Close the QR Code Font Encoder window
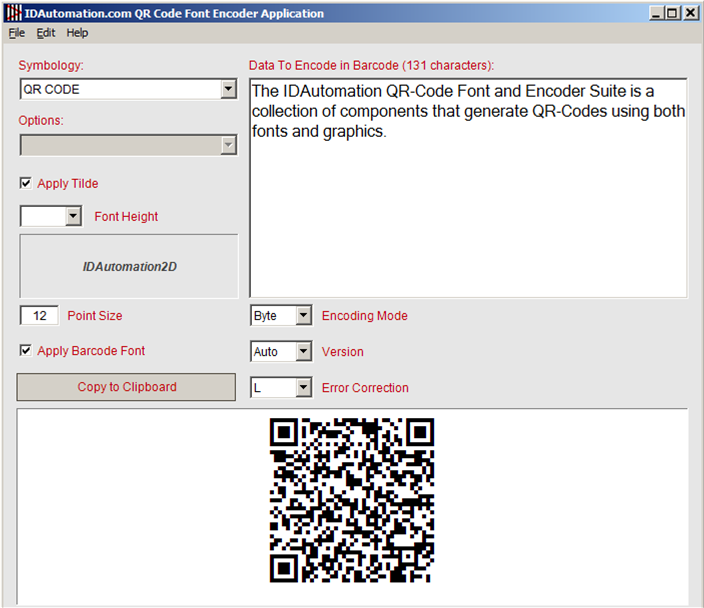Viewport: 704px width, 608px height. 691,13
